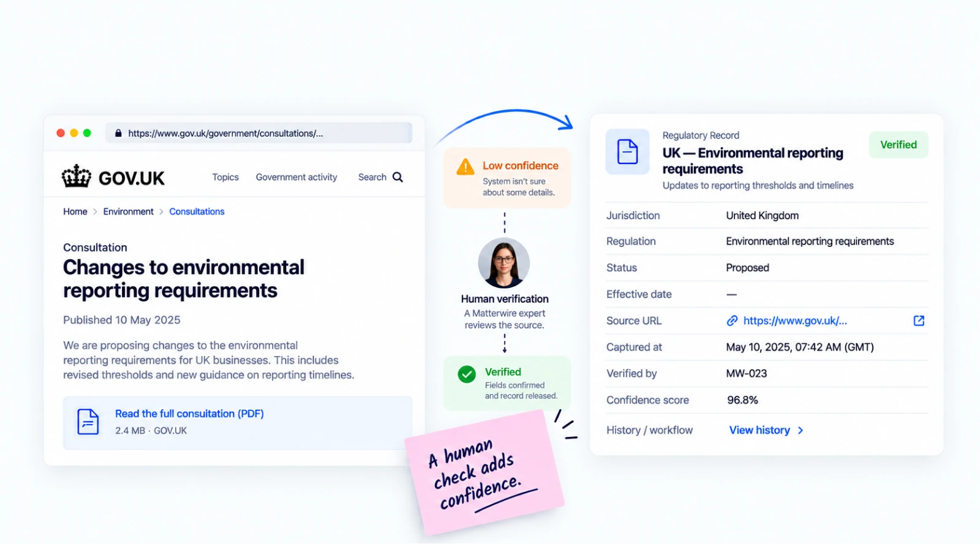The height and width of the screenshot is (544, 980).
Task: Click the '96.8%' confidence score value
Action: tap(742, 400)
